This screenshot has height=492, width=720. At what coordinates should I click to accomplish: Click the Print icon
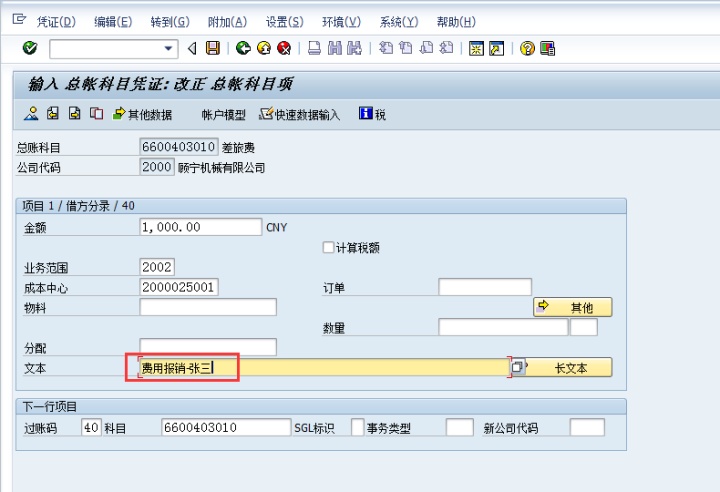tap(315, 48)
